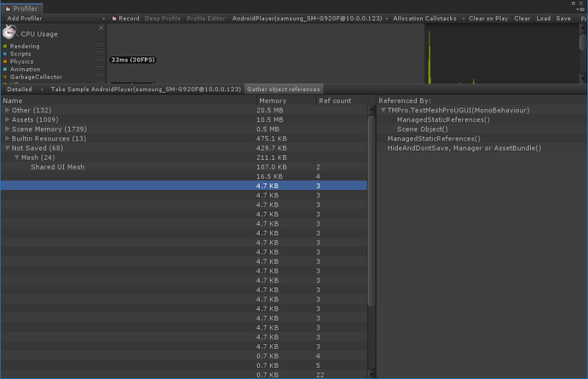The width and height of the screenshot is (588, 379).
Task: Open the Add Profiler dropdown
Action: (x=55, y=19)
